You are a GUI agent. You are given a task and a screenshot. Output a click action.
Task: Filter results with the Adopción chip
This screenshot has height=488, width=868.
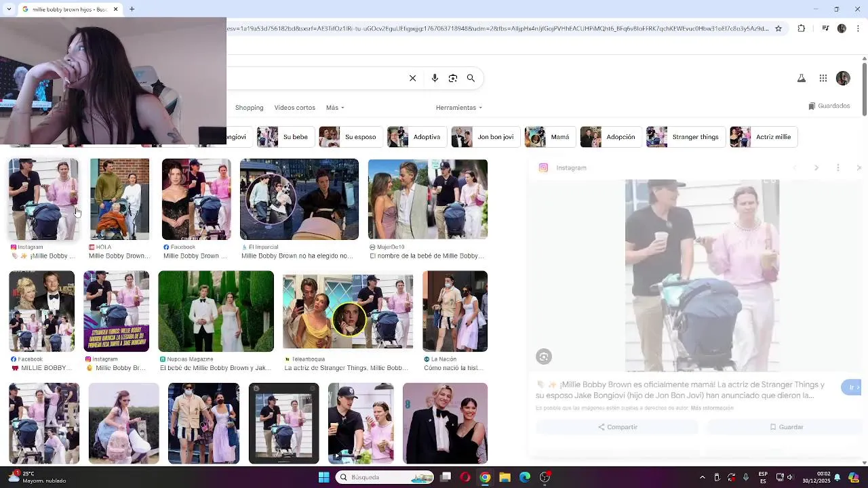pos(610,137)
